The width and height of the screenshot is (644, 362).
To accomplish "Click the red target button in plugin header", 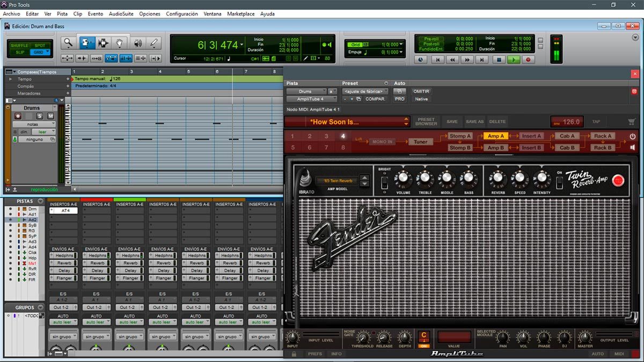I will pos(635,91).
